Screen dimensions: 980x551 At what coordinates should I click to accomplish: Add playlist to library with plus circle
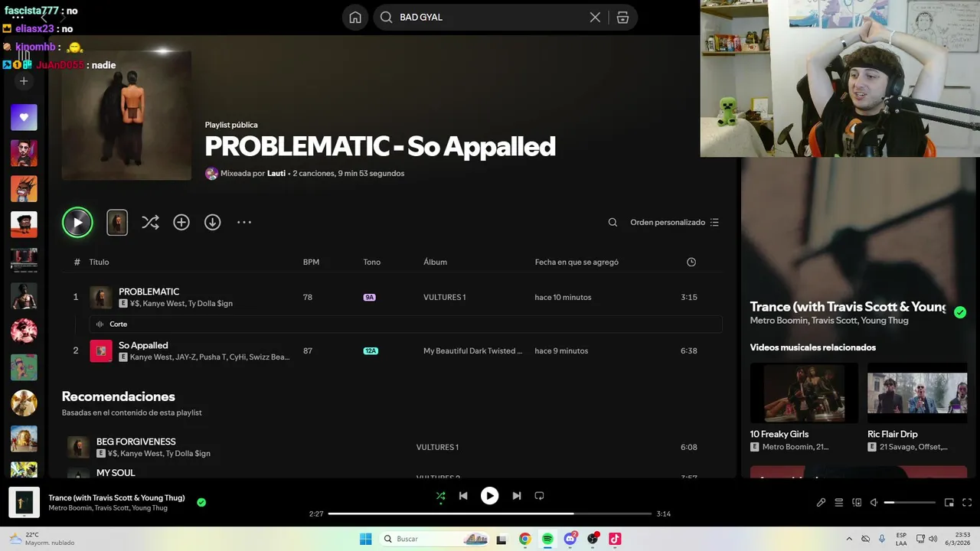click(x=181, y=223)
